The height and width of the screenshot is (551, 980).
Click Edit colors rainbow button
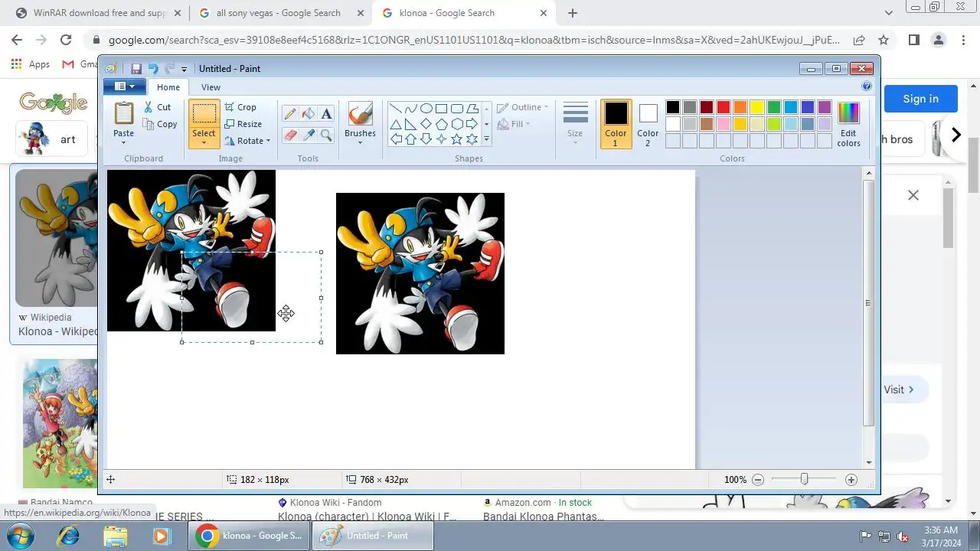[848, 124]
